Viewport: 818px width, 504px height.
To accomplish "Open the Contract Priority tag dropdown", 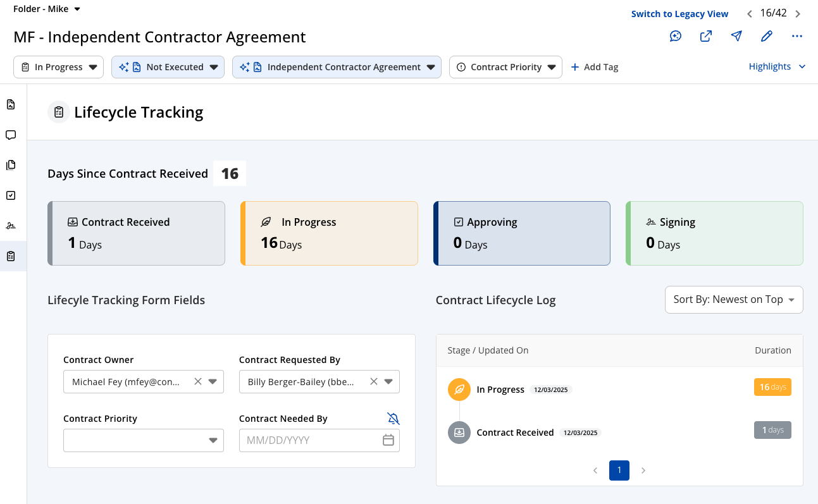I will 505,67.
